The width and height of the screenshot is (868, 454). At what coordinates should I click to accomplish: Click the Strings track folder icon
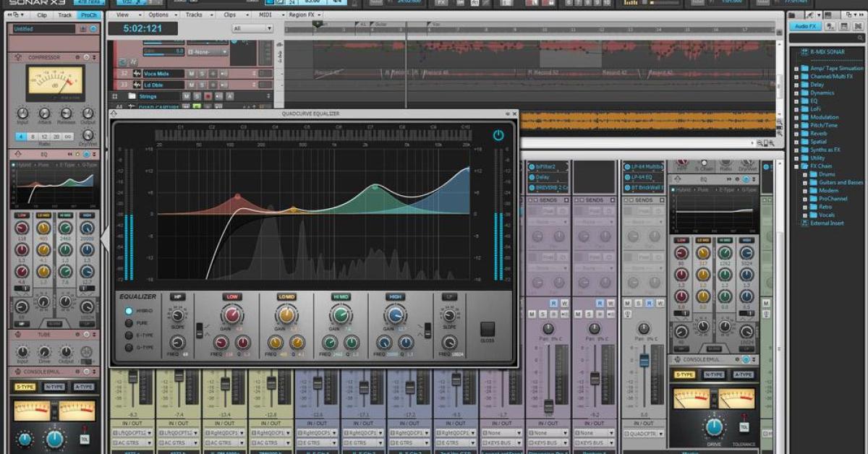pos(132,96)
